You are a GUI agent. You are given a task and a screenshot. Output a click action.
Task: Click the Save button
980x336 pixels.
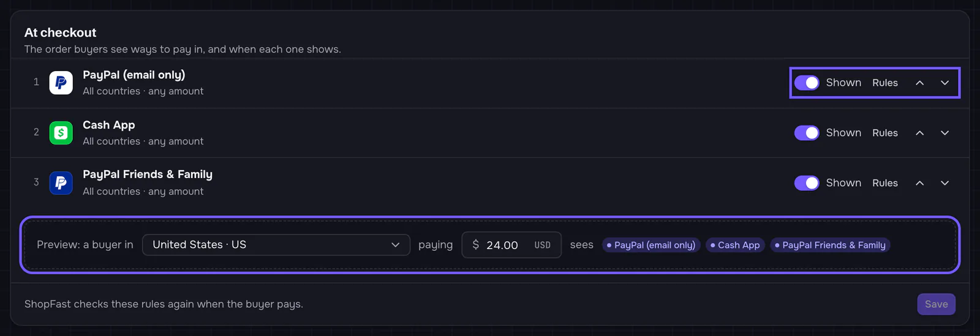(x=936, y=304)
